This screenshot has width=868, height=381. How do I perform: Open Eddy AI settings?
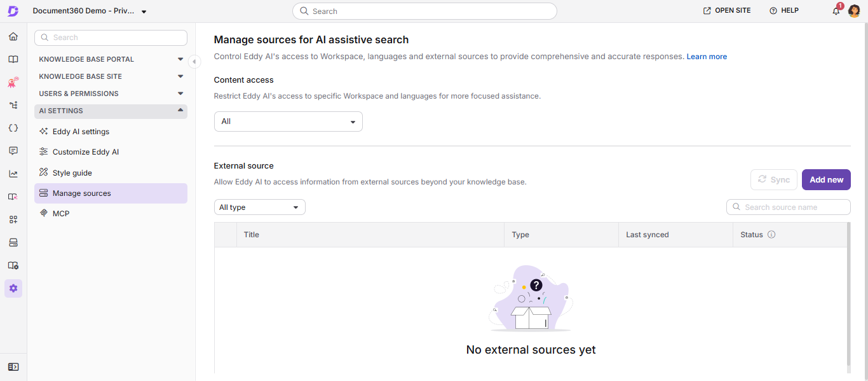[x=111, y=132]
